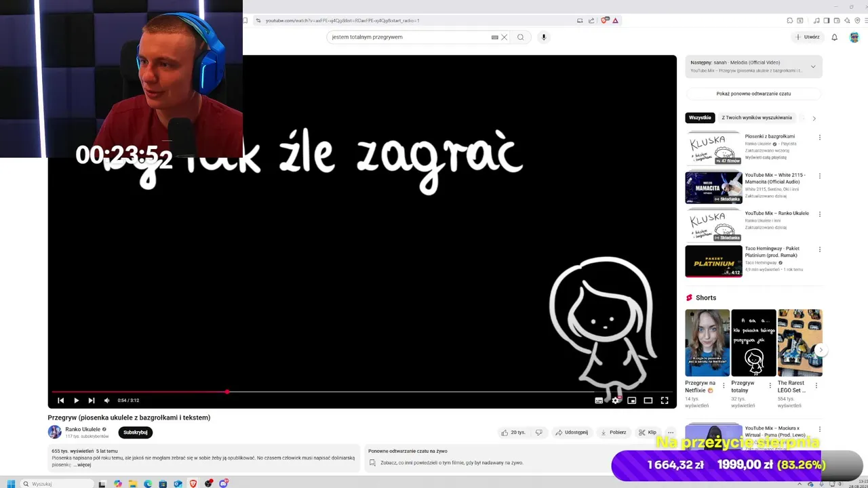Dislike the video
This screenshot has width=868, height=488.
[539, 432]
